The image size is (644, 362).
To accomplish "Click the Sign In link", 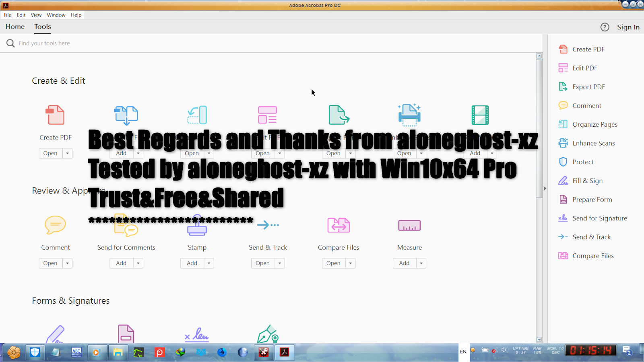I will pyautogui.click(x=628, y=27).
